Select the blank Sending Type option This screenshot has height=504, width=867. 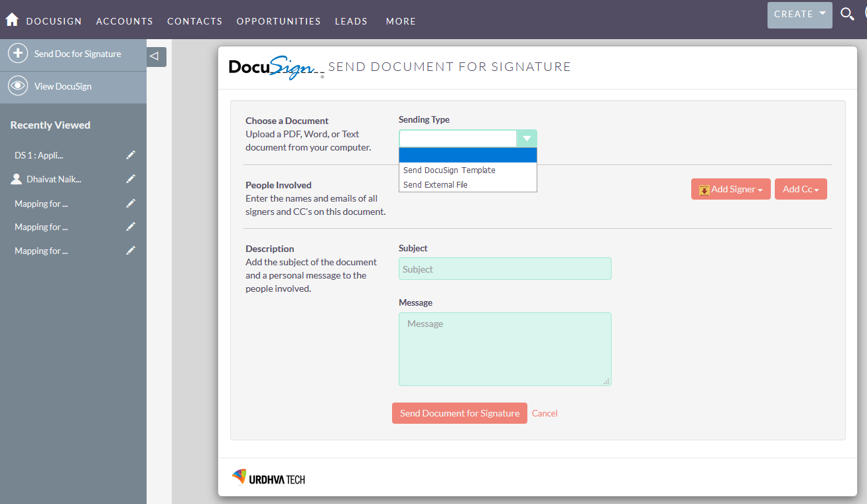[x=468, y=155]
